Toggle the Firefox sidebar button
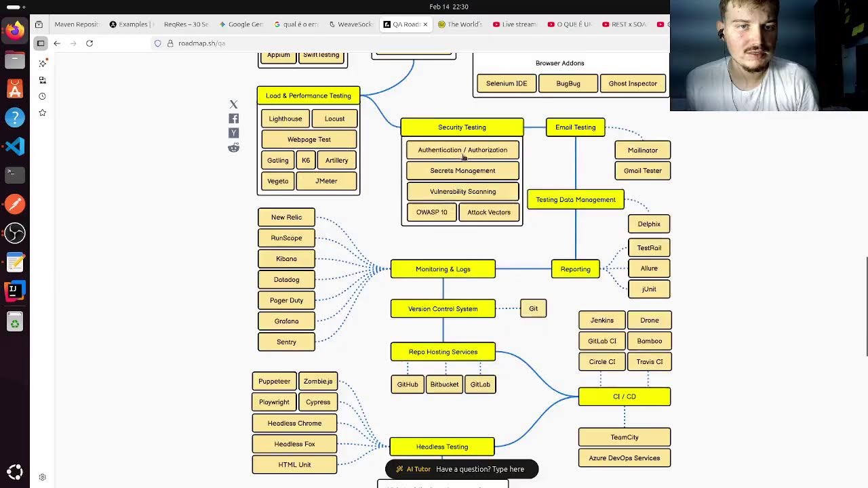This screenshot has height=488, width=868. [x=41, y=43]
